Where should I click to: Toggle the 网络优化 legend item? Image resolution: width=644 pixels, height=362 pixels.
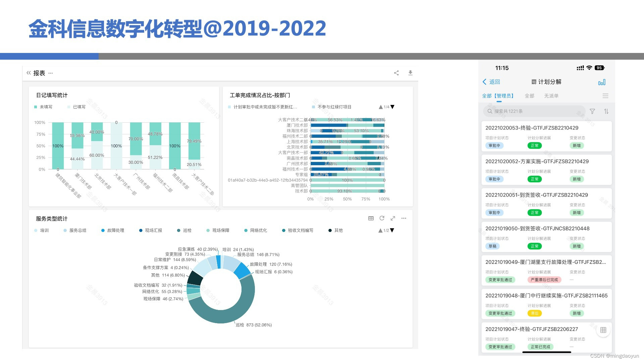pyautogui.click(x=256, y=230)
